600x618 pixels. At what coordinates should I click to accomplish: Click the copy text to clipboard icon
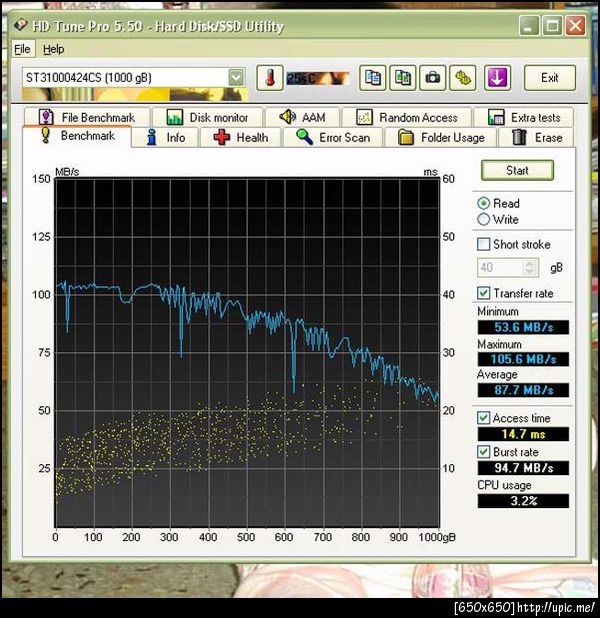tap(373, 78)
